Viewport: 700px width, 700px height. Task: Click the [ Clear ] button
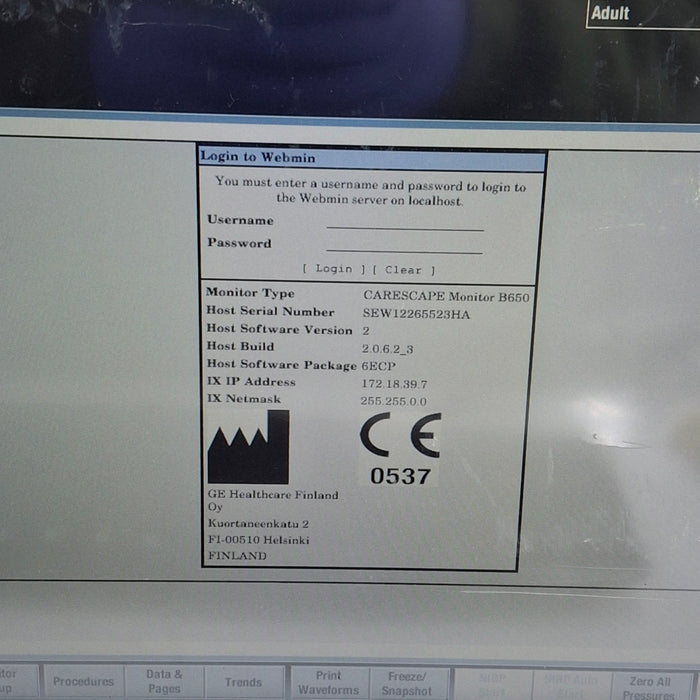coord(404,270)
